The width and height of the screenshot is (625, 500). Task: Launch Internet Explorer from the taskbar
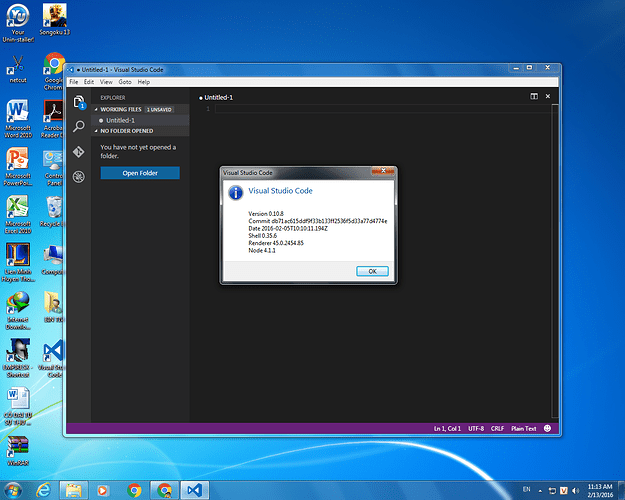pyautogui.click(x=43, y=490)
